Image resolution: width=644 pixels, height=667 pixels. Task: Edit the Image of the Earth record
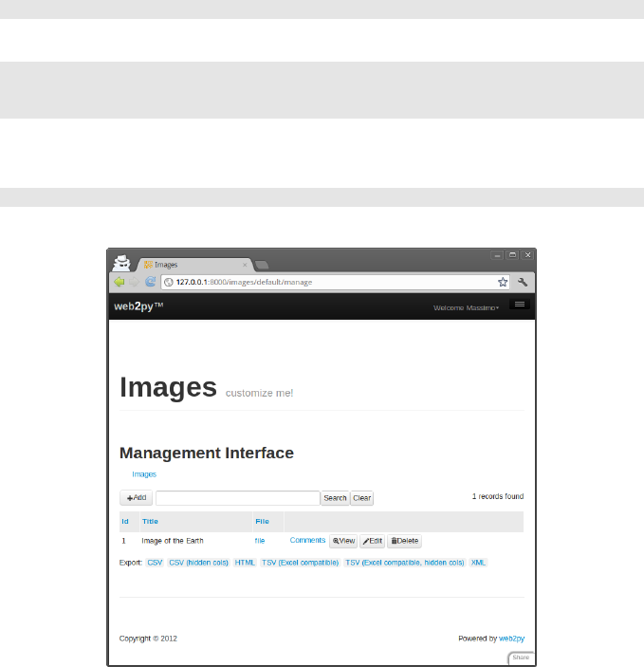(x=373, y=541)
